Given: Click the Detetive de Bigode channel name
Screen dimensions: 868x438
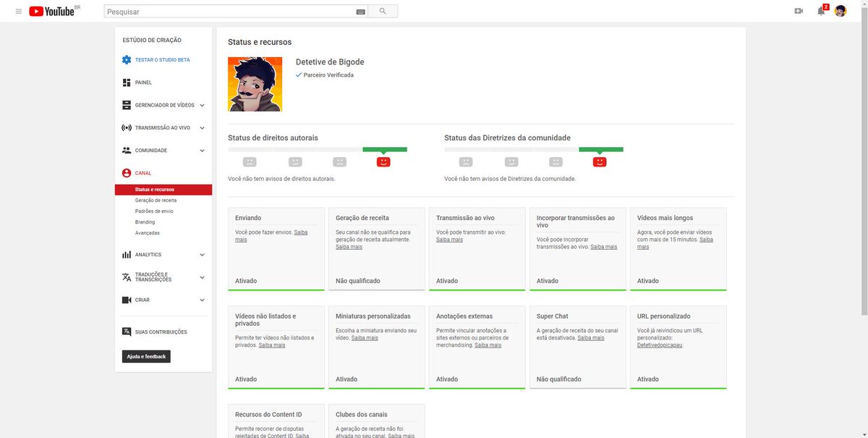Looking at the screenshot, I should pyautogui.click(x=330, y=62).
